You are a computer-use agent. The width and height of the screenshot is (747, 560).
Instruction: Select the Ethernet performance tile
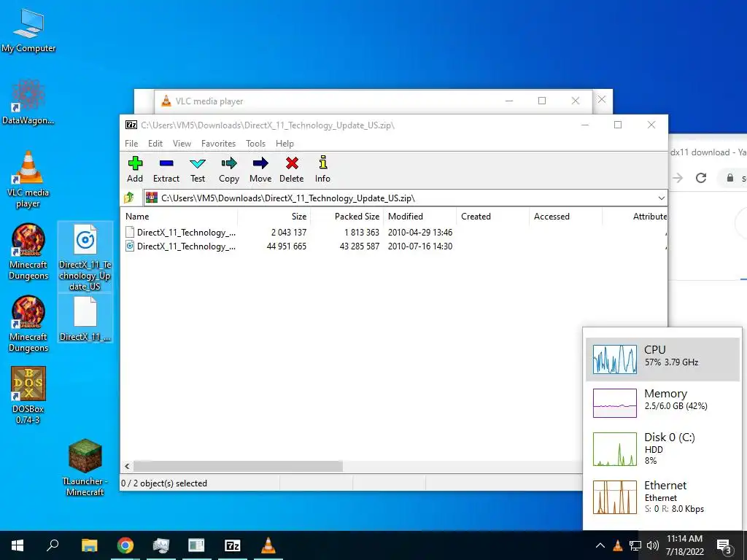pos(662,497)
